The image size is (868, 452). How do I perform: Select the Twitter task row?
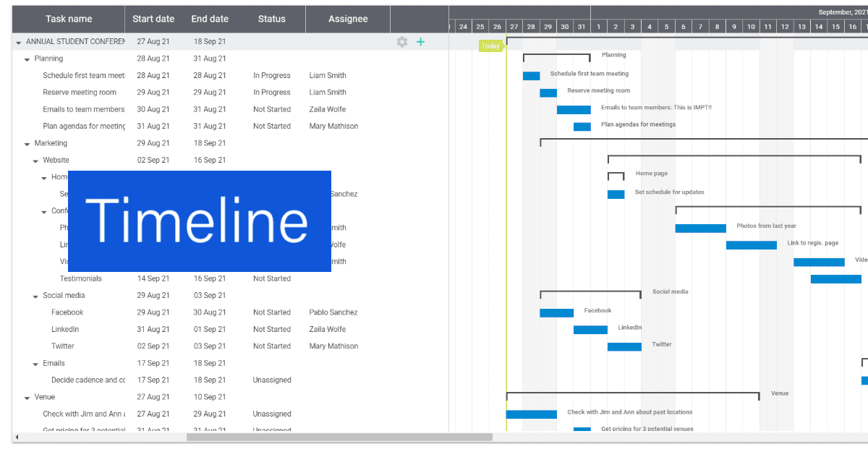click(x=63, y=346)
